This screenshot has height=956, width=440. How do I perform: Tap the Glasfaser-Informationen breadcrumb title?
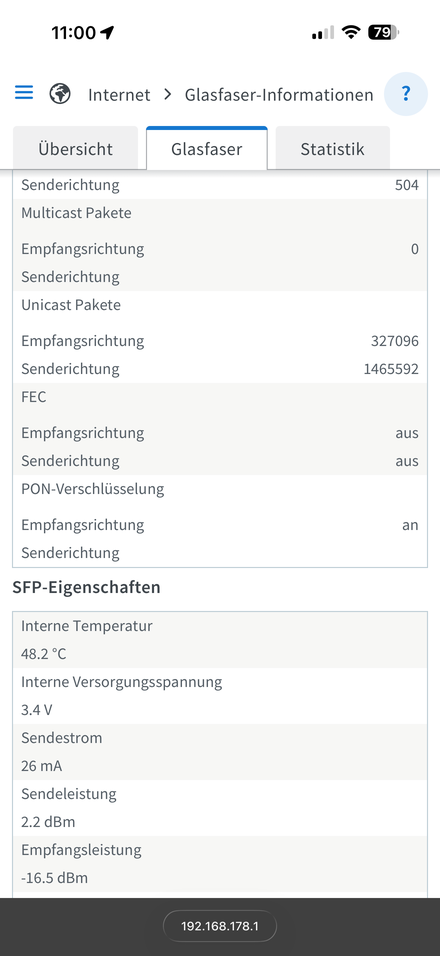[x=279, y=95]
